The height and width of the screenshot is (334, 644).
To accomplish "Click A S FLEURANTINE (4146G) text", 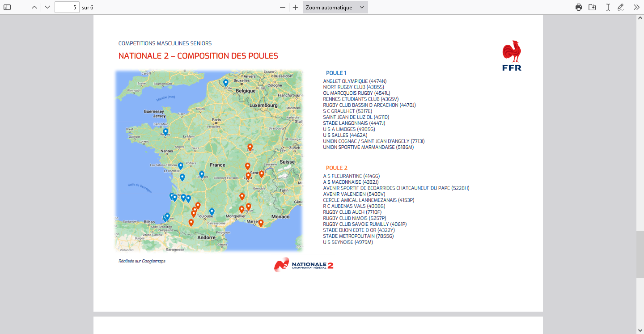I will tap(352, 176).
